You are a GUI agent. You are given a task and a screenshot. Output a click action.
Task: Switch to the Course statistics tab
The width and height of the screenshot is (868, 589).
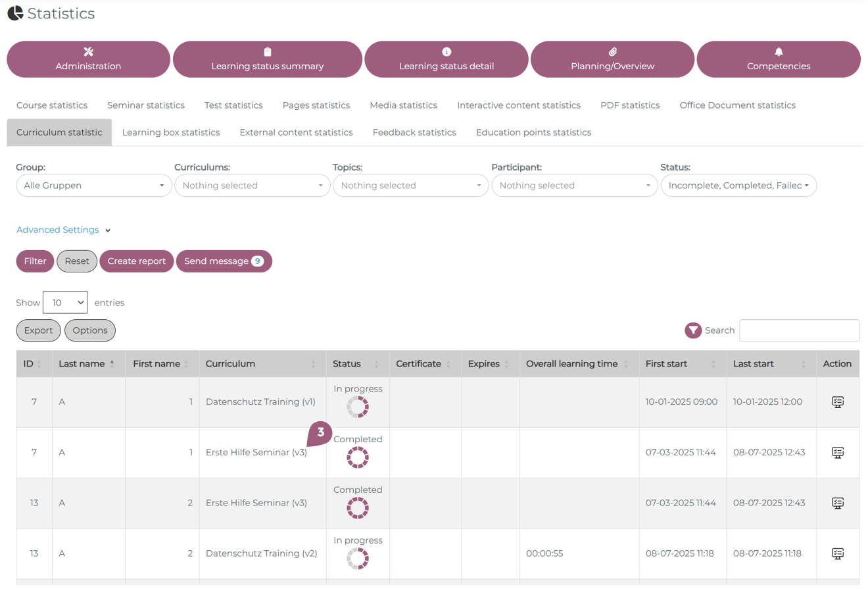tap(52, 105)
